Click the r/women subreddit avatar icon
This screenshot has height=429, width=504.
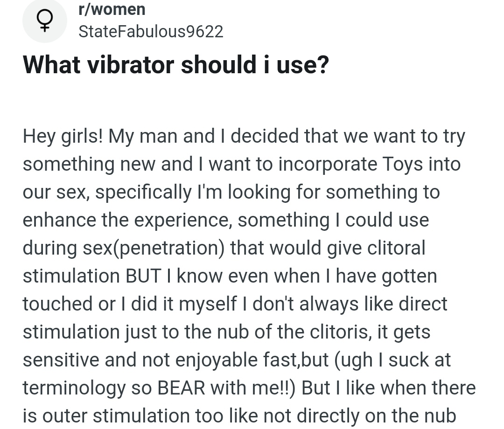[45, 21]
